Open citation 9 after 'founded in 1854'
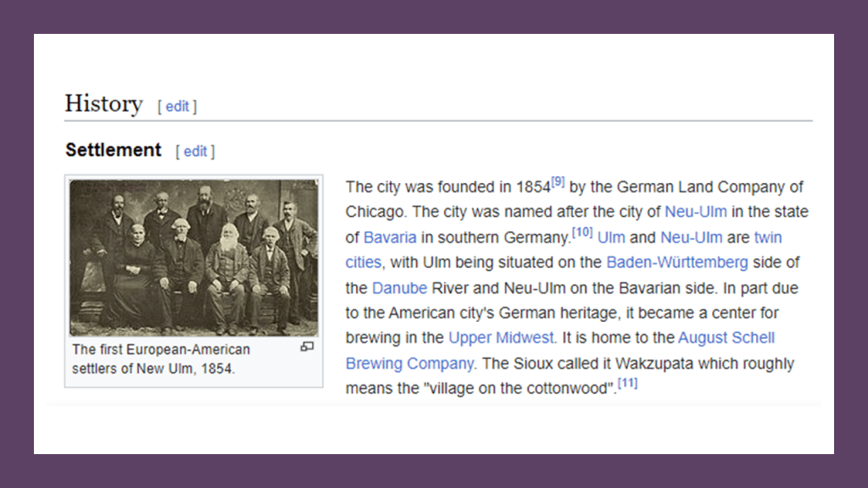 click(x=558, y=181)
